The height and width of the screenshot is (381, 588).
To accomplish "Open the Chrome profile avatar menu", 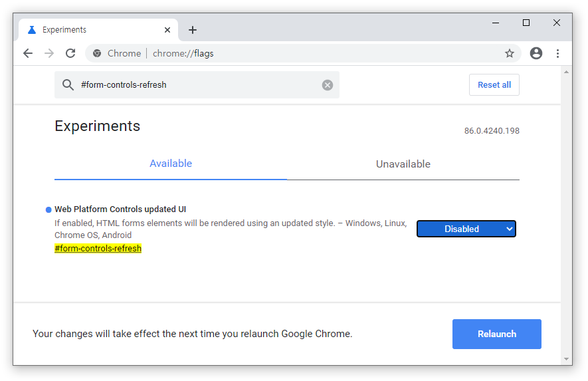I will pyautogui.click(x=536, y=53).
